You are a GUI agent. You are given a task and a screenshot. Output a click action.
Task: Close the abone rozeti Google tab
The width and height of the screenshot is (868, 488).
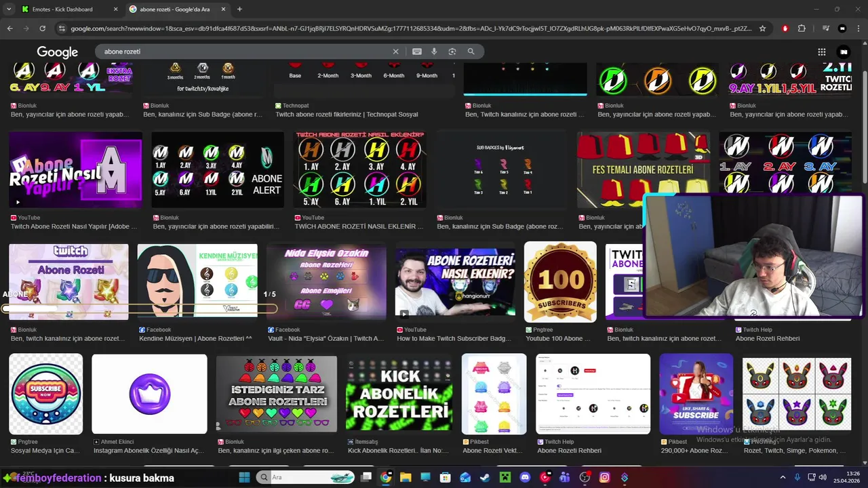tap(223, 9)
